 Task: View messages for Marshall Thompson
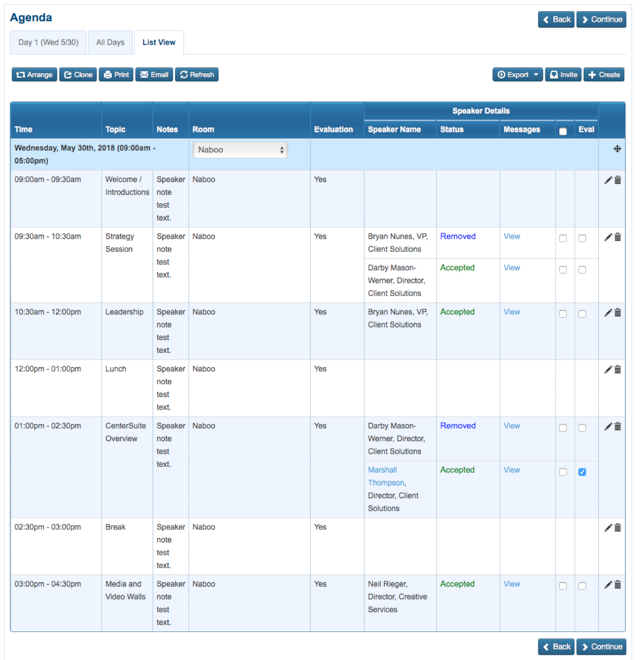pos(512,470)
